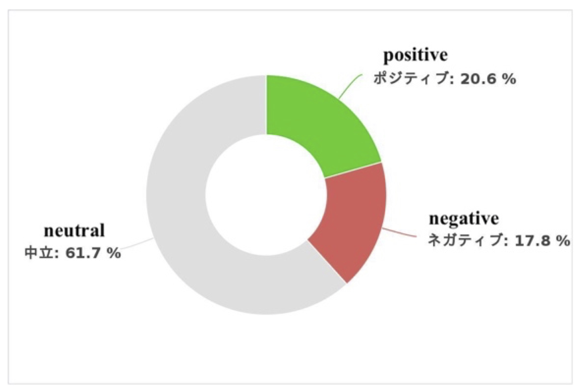Screen dimensions: 578x392
Task: Click the red leader line for negative
Action: pyautogui.click(x=399, y=233)
